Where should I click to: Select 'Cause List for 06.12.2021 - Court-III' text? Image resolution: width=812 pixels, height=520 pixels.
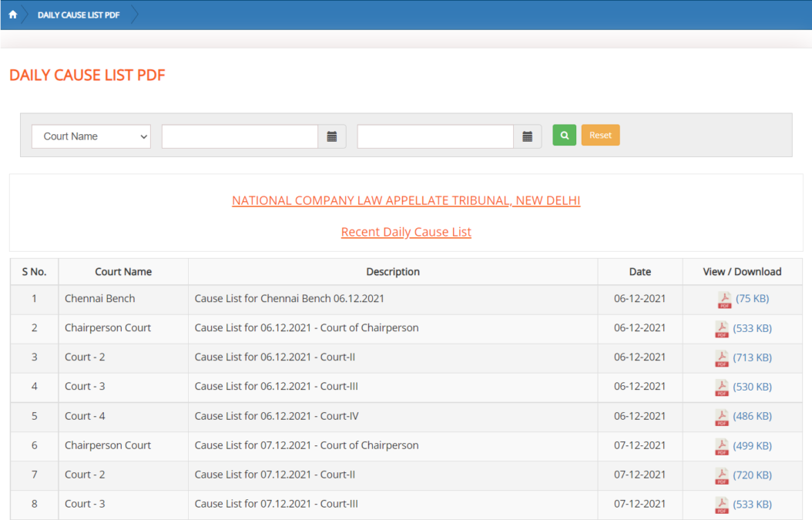[x=277, y=387]
